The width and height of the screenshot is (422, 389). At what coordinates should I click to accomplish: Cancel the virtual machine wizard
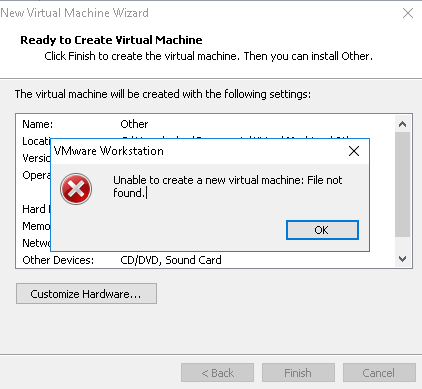click(379, 373)
